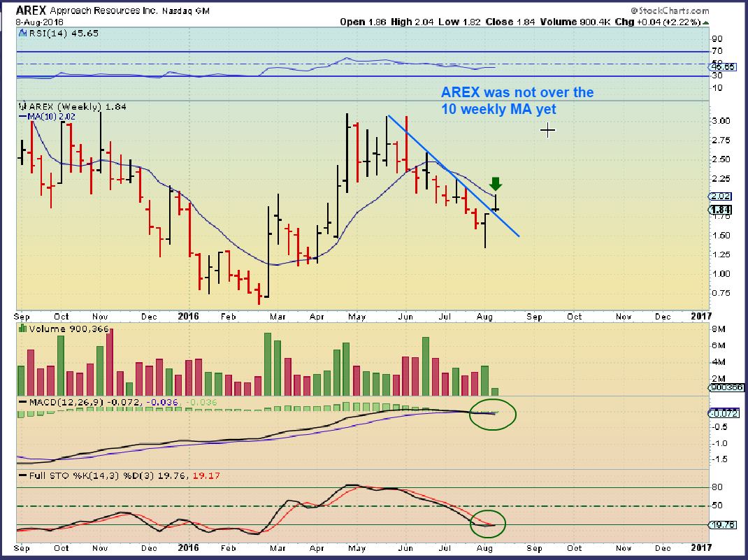748x560 pixels.
Task: Click the 8-Aug-2016 chart date
Action: (39, 22)
